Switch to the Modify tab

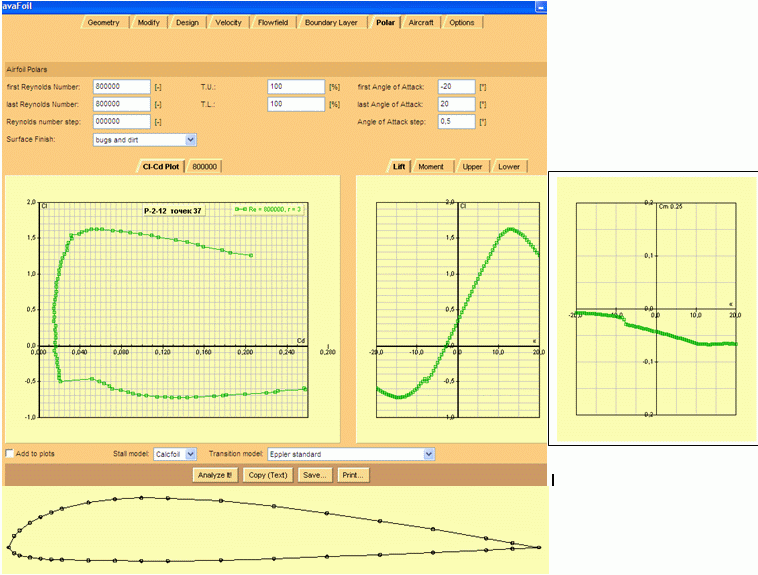(x=148, y=22)
